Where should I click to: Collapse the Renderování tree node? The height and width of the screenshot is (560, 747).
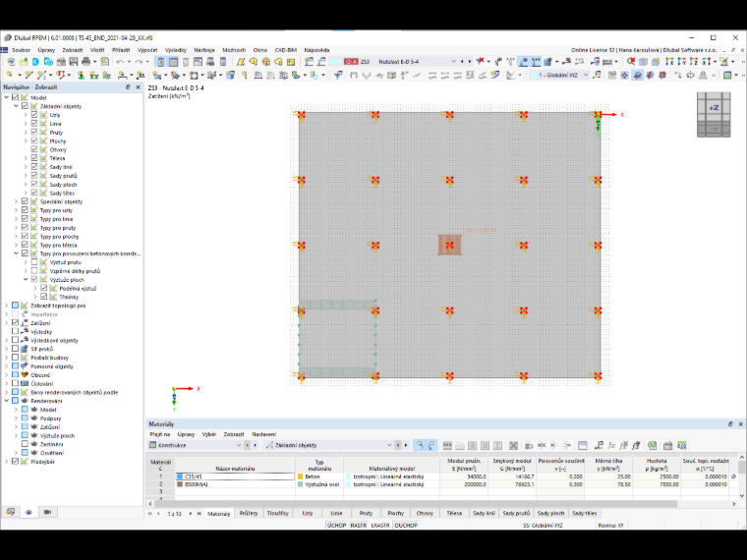(x=7, y=401)
